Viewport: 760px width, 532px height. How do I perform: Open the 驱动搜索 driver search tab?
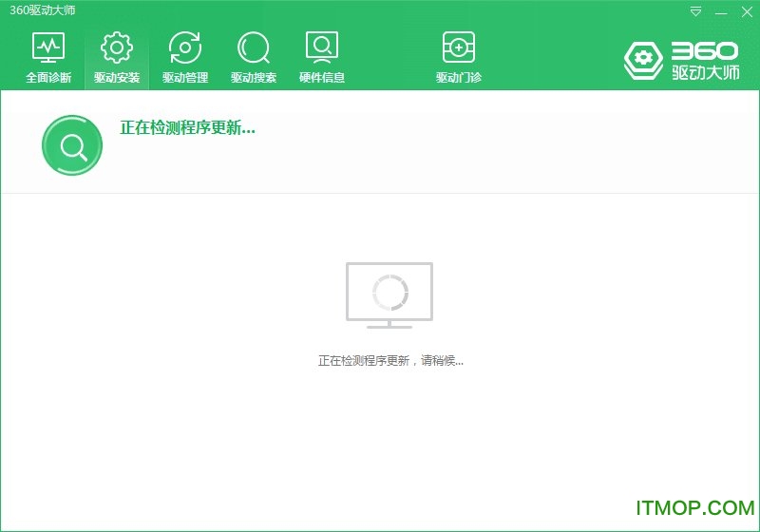click(x=254, y=57)
